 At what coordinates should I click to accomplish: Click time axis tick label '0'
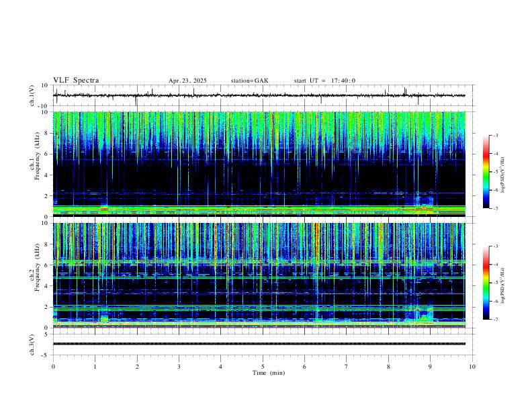pyautogui.click(x=53, y=367)
